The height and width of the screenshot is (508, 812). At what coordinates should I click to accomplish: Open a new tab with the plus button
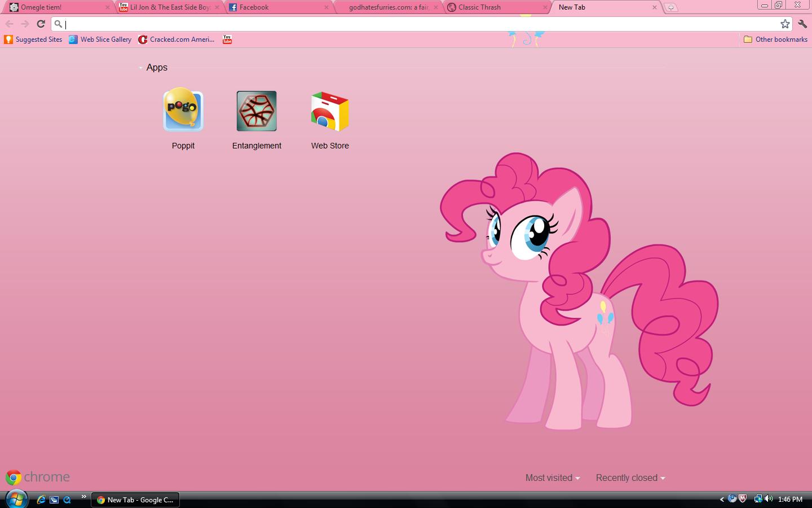point(670,7)
